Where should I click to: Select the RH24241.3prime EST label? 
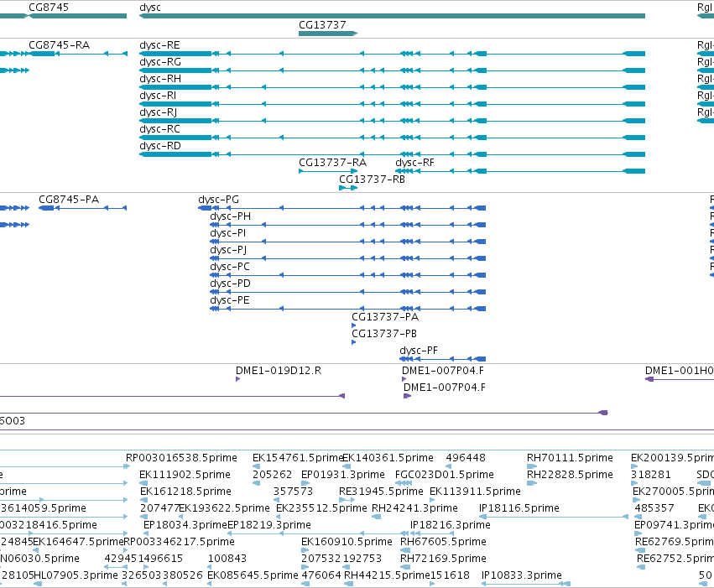coord(414,508)
